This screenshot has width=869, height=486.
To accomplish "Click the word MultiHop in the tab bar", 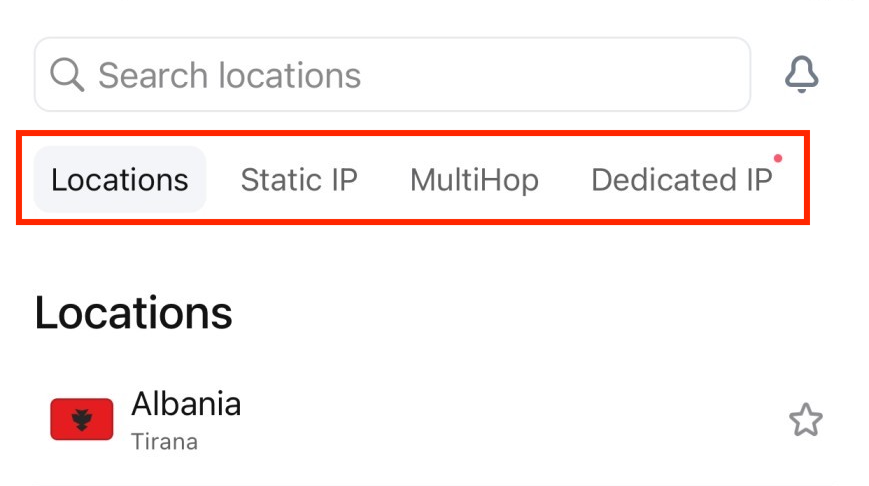I will coord(474,180).
